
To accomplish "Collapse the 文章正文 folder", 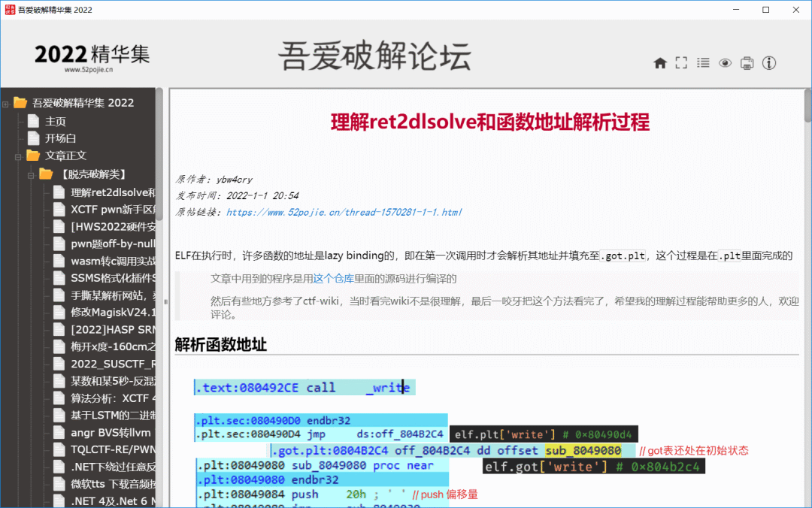I will click(19, 156).
